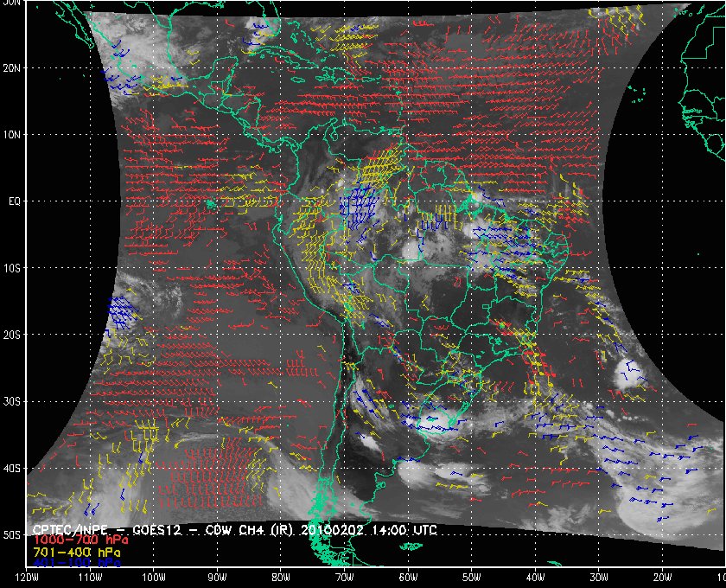Viewport: 726px width, 588px height.
Task: Click the red 1000-700 hPa legend label
Action: (x=76, y=540)
